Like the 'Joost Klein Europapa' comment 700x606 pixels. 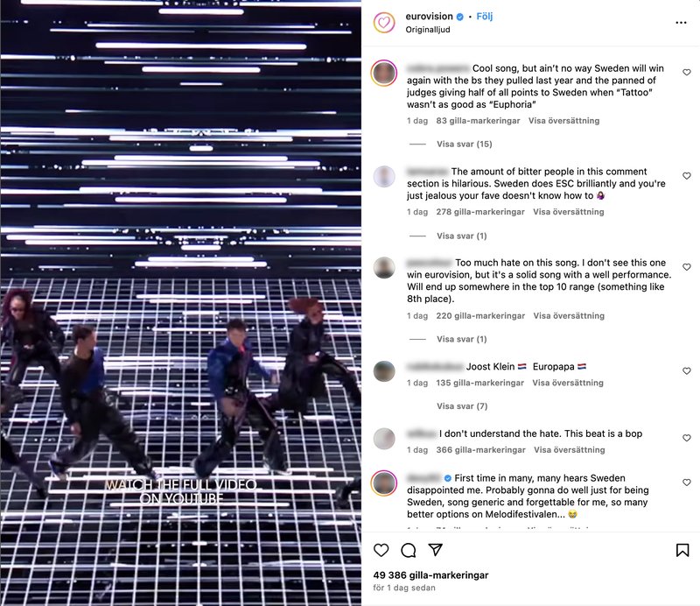coord(687,371)
